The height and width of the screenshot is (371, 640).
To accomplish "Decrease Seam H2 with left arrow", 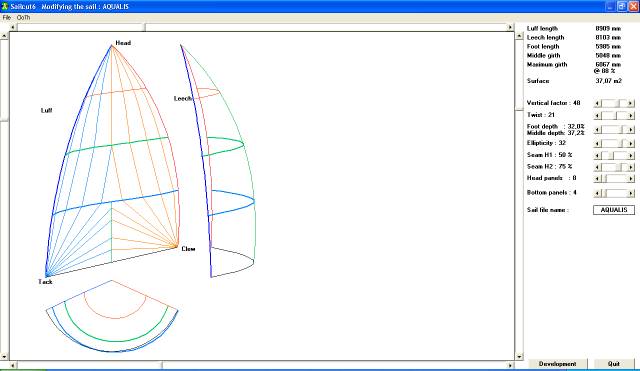I will click(597, 167).
